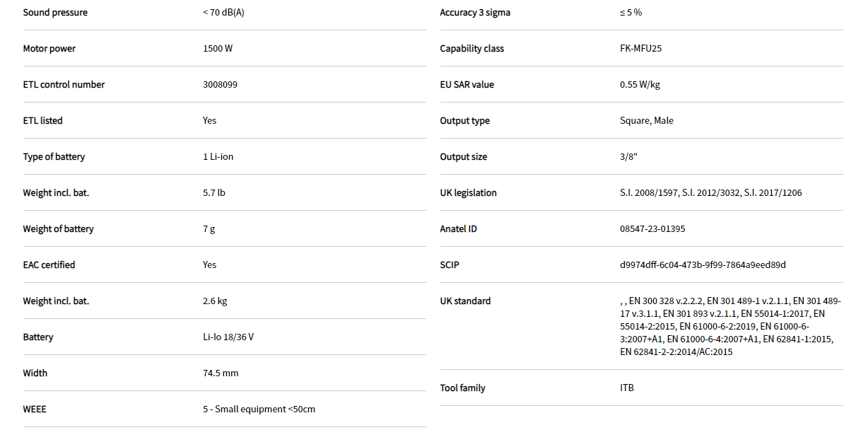Select the WEEE small equipment value
The width and height of the screenshot is (868, 430).
(x=259, y=409)
